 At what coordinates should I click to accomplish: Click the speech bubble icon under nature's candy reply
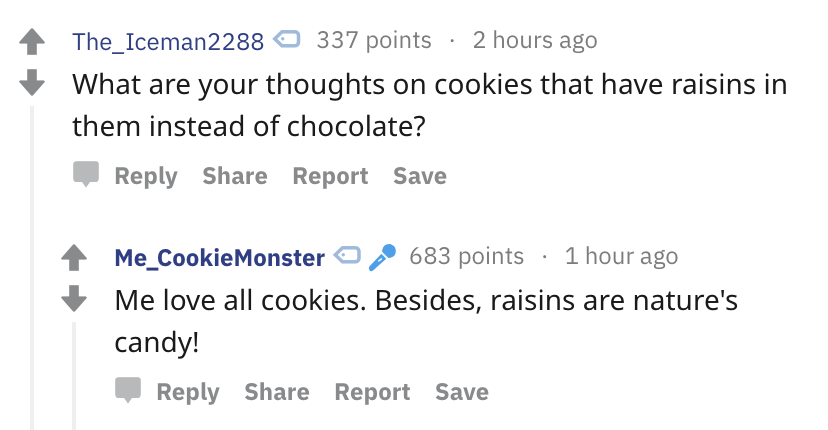coord(128,390)
